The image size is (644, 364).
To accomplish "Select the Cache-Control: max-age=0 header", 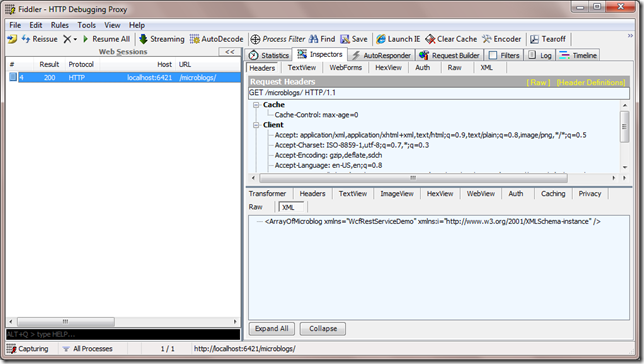I will coord(316,115).
